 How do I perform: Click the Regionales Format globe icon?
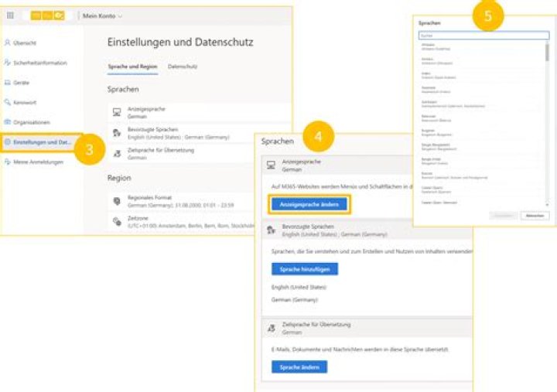click(117, 201)
